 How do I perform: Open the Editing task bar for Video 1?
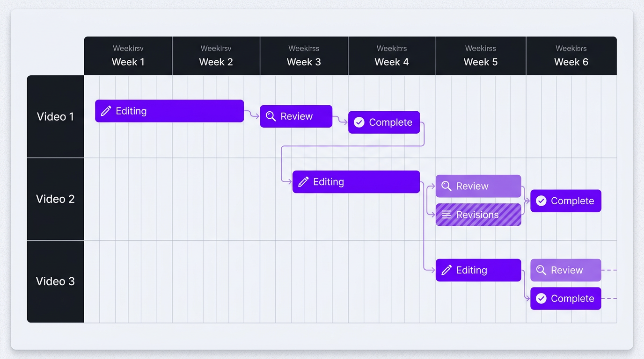(169, 111)
